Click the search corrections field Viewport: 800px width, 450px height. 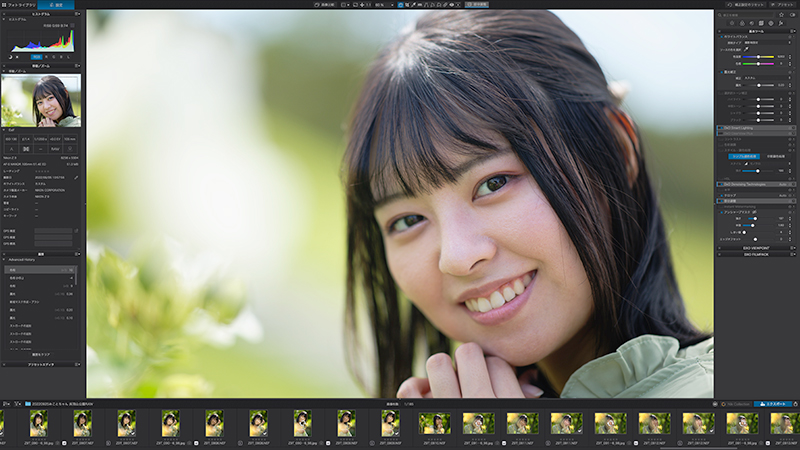pyautogui.click(x=745, y=15)
